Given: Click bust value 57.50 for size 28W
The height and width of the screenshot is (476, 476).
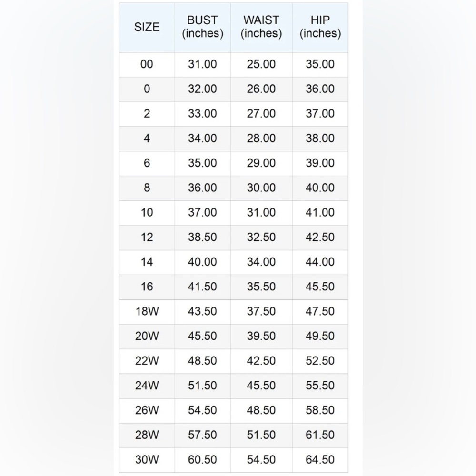Looking at the screenshot, I should (202, 435).
